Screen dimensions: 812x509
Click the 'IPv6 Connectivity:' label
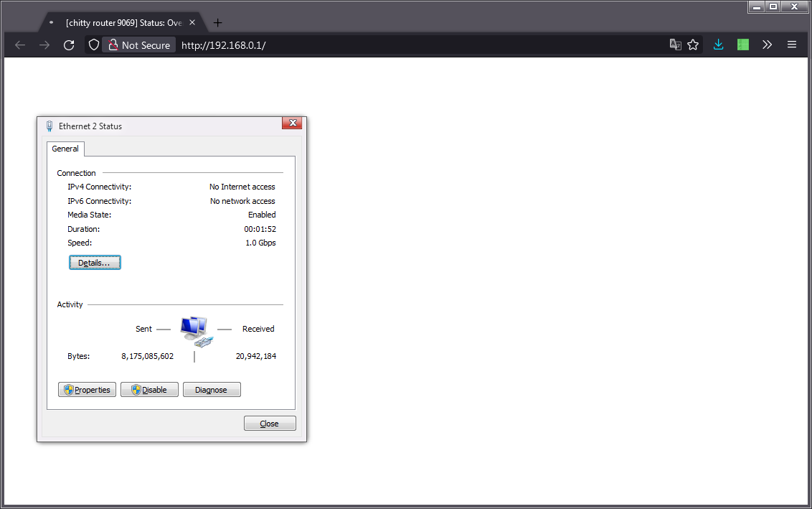pyautogui.click(x=100, y=201)
